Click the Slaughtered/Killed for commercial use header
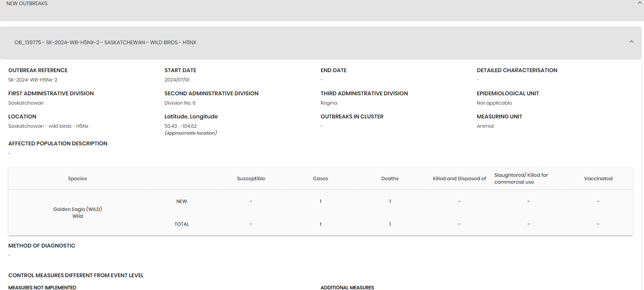 point(521,178)
